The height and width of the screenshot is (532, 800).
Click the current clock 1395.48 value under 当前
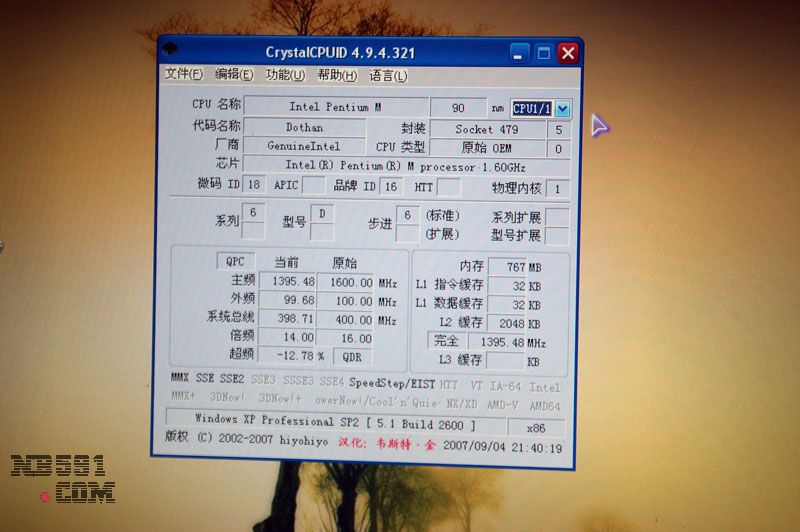[x=288, y=281]
